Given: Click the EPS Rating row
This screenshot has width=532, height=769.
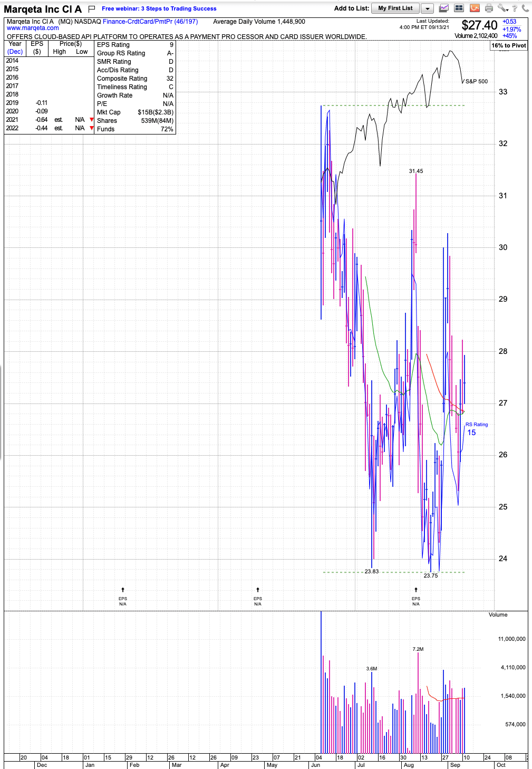Looking at the screenshot, I should click(x=135, y=45).
